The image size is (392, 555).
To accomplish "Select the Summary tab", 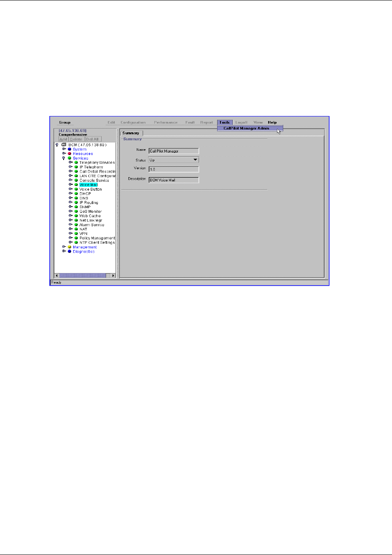I will click(131, 133).
